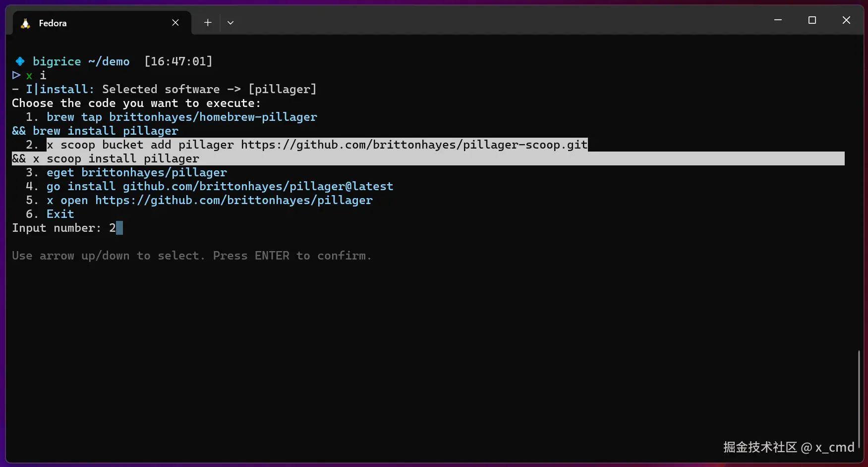This screenshot has height=467, width=868.
Task: Choose option 6 Exit
Action: pos(60,214)
